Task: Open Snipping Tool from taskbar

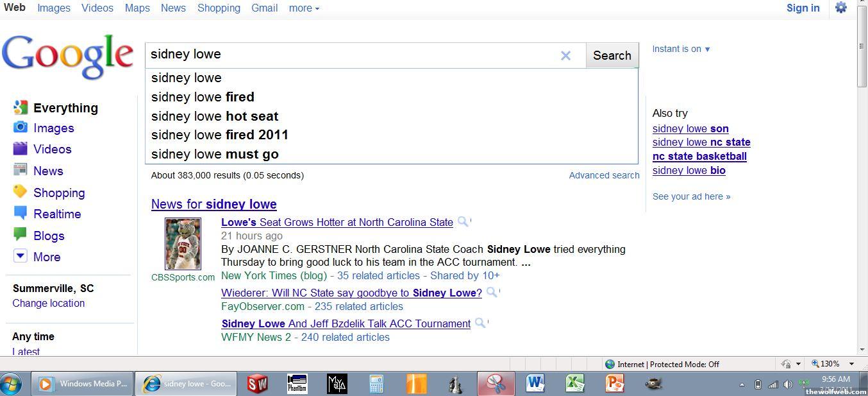Action: (x=496, y=384)
